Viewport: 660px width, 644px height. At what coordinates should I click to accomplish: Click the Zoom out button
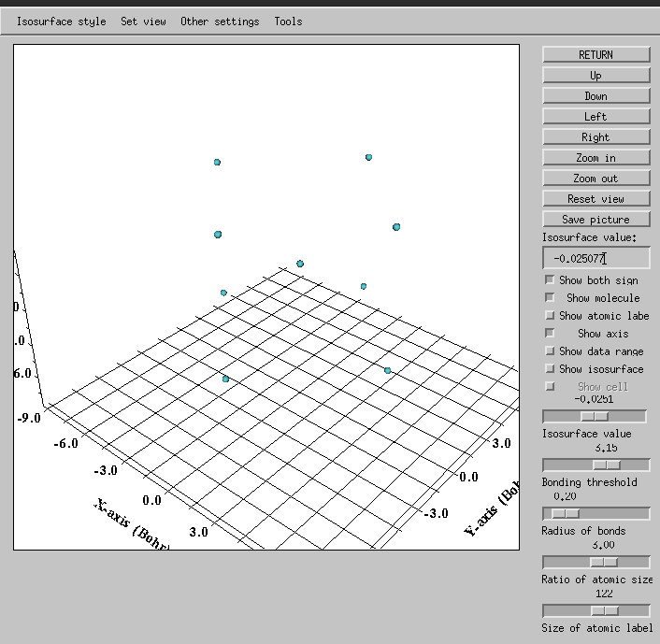[x=596, y=179]
